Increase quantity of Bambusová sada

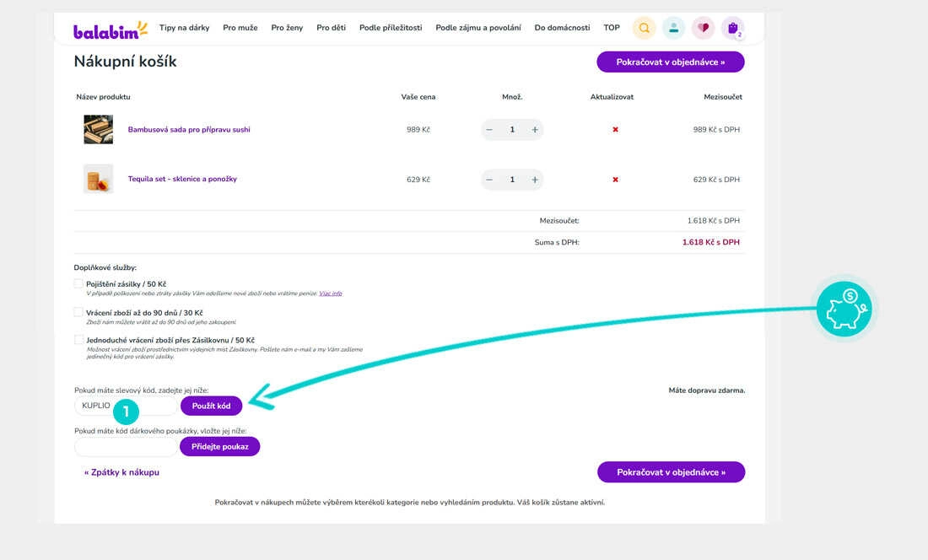click(535, 130)
